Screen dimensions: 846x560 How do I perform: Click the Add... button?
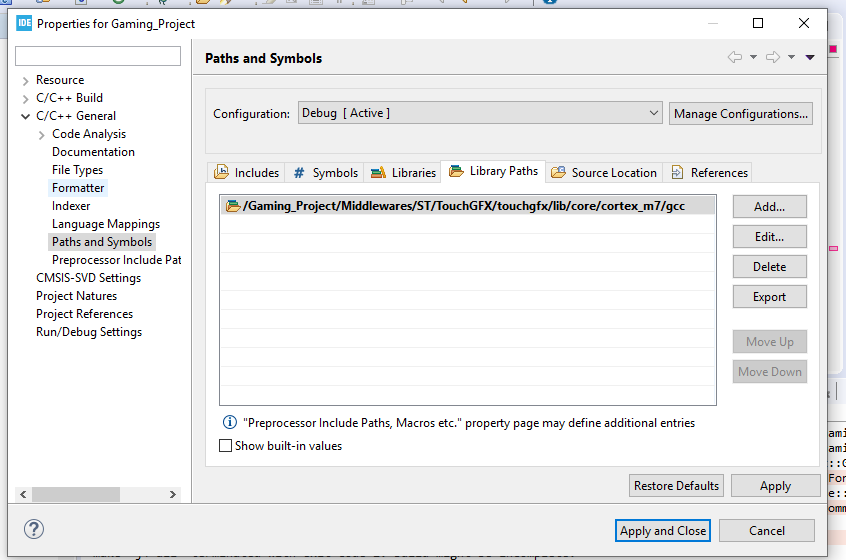click(x=769, y=207)
